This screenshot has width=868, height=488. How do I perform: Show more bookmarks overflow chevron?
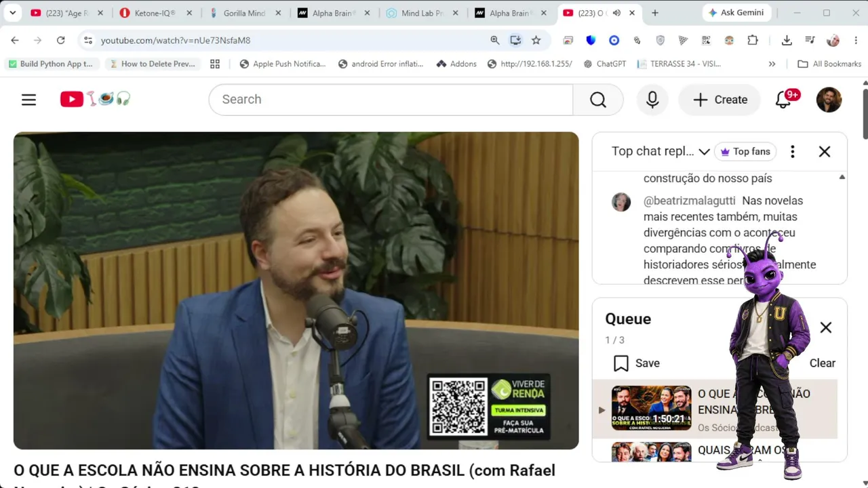pyautogui.click(x=772, y=64)
